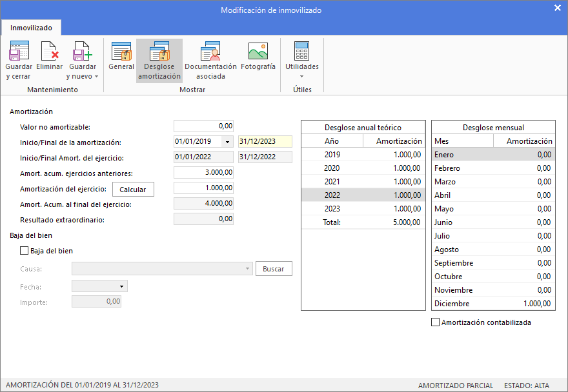Click Diciembre amount 1.000,00
Screen dimensions: 568x392
tap(537, 303)
